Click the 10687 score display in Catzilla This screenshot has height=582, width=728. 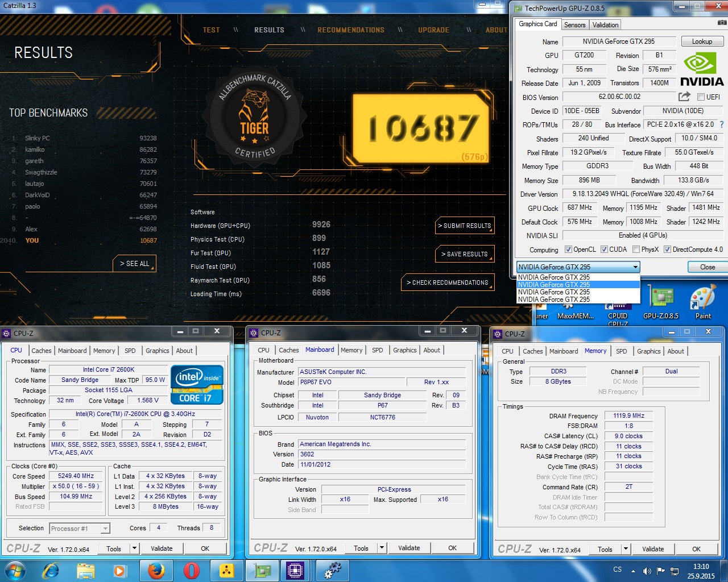click(421, 129)
